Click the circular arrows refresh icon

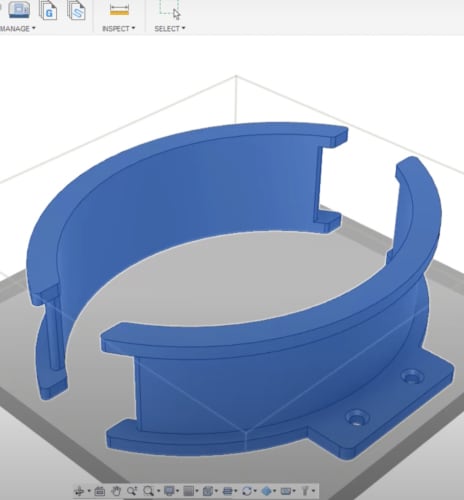pyautogui.click(x=247, y=491)
